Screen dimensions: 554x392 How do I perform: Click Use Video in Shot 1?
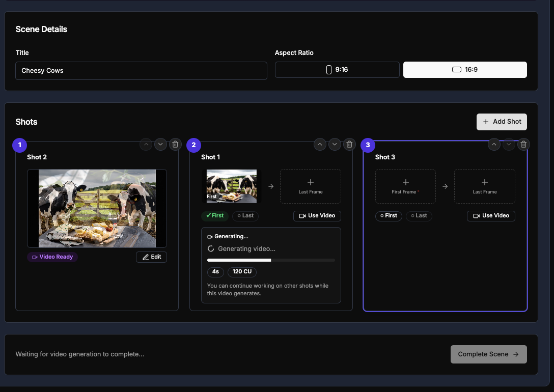pyautogui.click(x=317, y=216)
